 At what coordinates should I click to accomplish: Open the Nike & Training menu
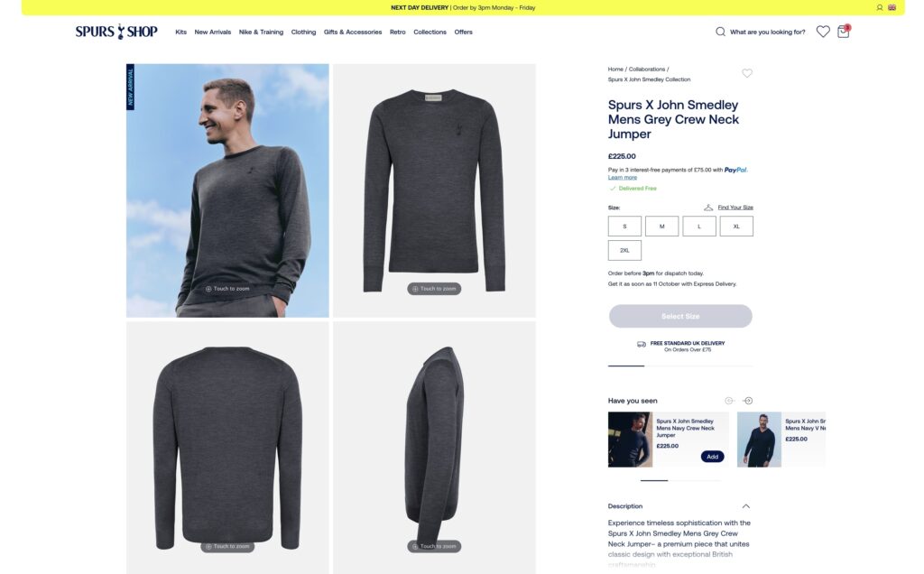click(x=261, y=32)
